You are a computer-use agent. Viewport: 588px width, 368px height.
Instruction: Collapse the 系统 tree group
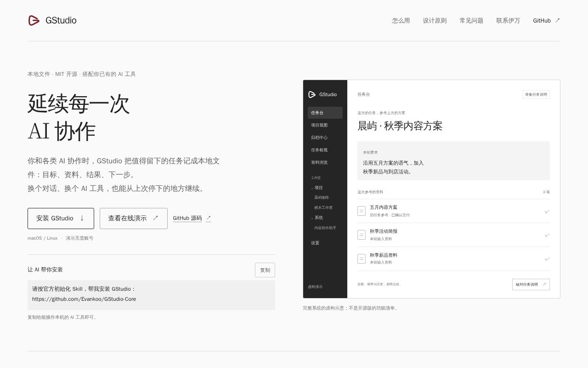pyautogui.click(x=317, y=218)
